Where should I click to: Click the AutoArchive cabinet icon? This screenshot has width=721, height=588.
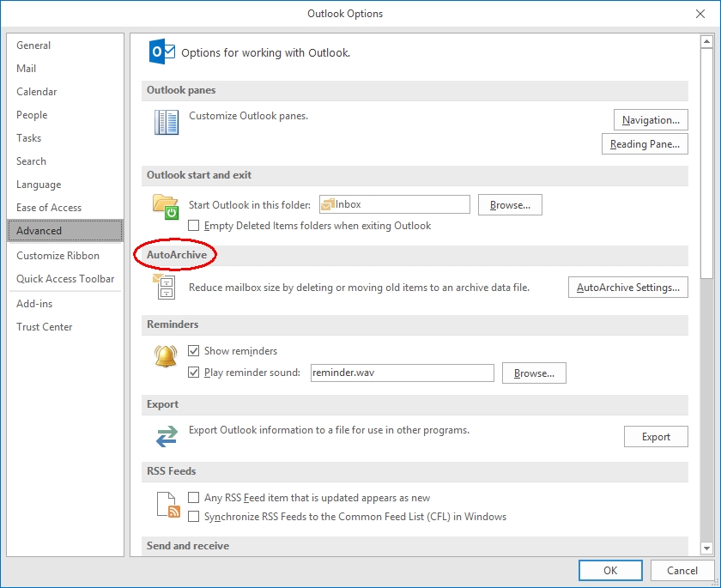pos(165,286)
